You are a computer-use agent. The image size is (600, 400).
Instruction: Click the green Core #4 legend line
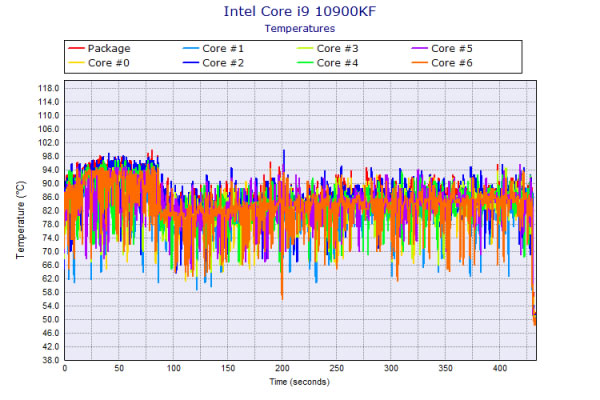(305, 62)
